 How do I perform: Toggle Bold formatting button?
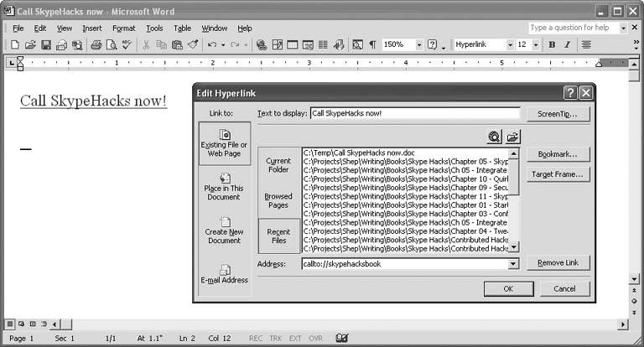coord(552,44)
